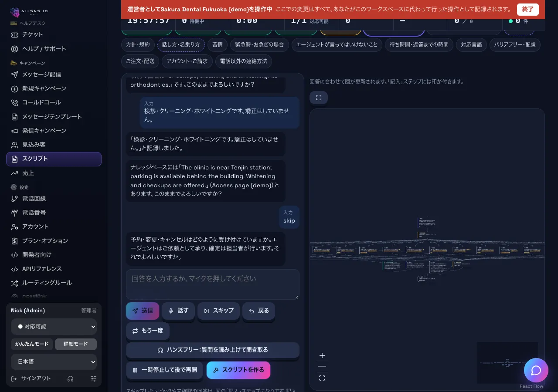
Task: Open the ヘルプ / サポート lifebuoy icon
Action: click(14, 49)
